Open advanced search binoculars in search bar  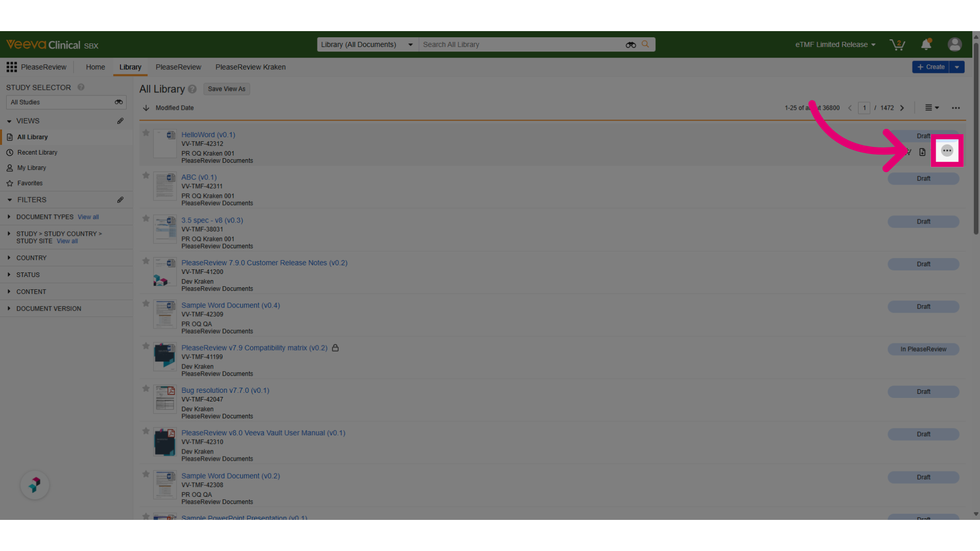[631, 45]
